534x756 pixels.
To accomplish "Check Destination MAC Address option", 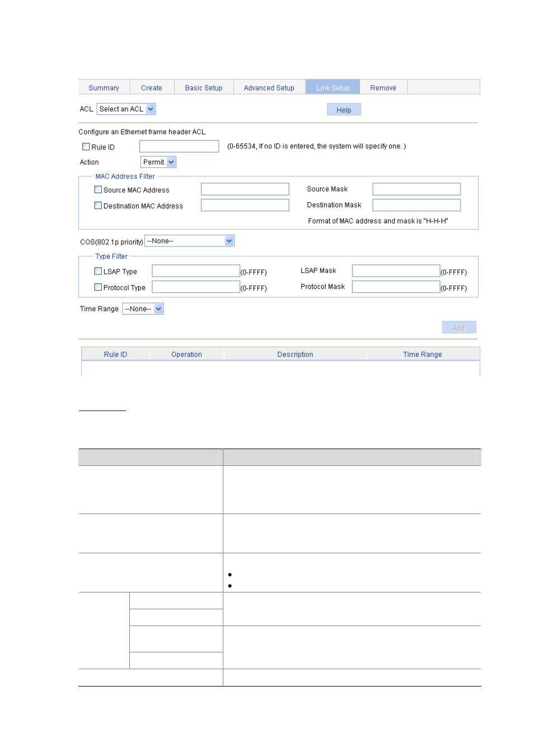I will point(98,206).
